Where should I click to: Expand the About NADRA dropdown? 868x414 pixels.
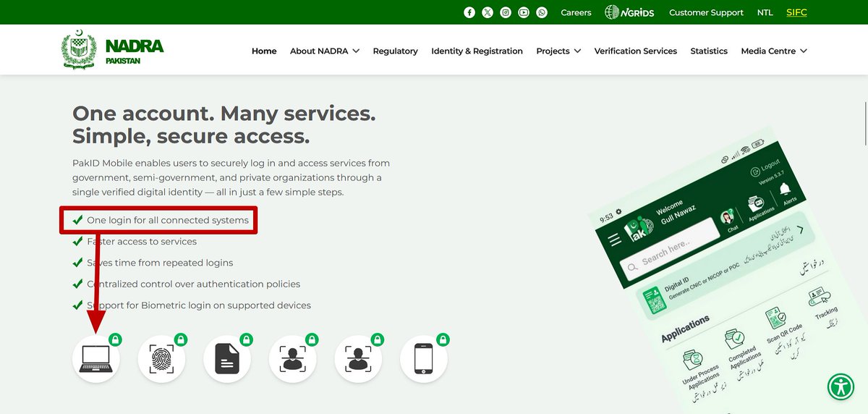pyautogui.click(x=325, y=51)
